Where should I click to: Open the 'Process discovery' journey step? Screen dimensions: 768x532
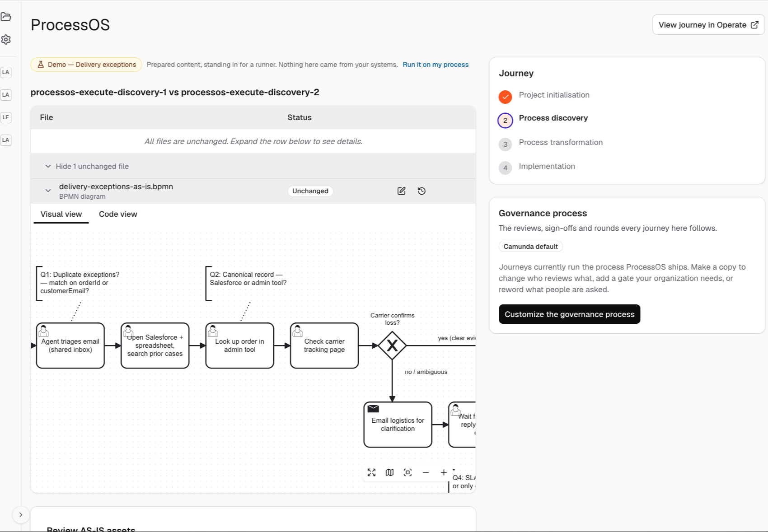click(x=553, y=118)
